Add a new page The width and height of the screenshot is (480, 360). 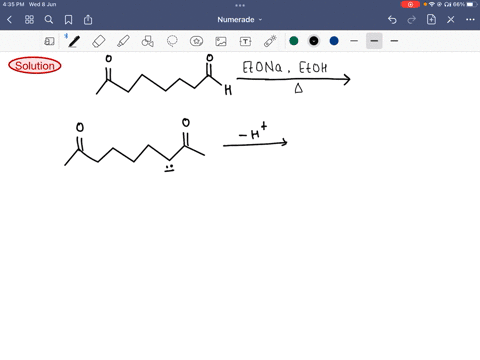431,20
